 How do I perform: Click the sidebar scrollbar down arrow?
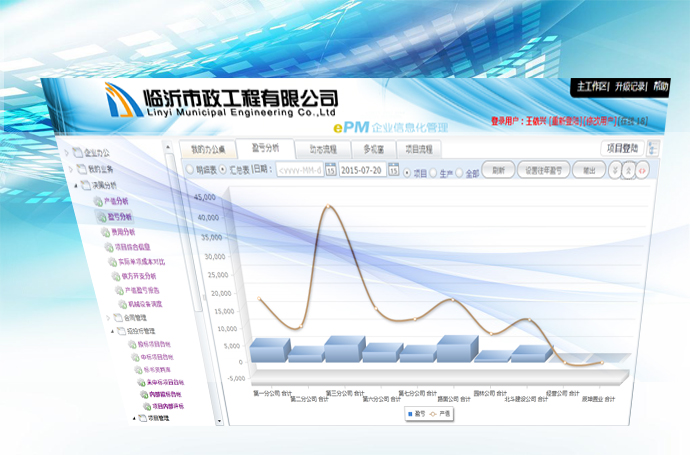tap(219, 422)
